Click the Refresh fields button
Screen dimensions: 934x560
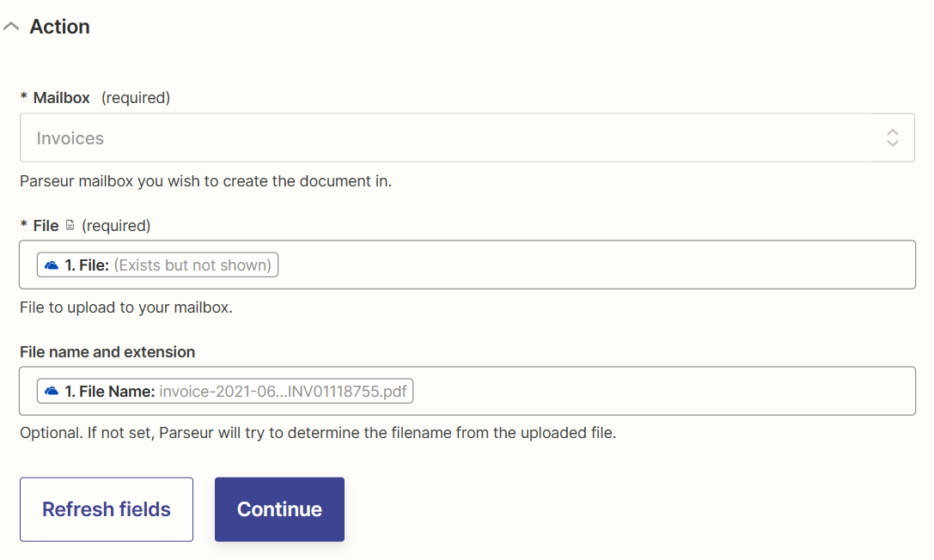pyautogui.click(x=106, y=509)
